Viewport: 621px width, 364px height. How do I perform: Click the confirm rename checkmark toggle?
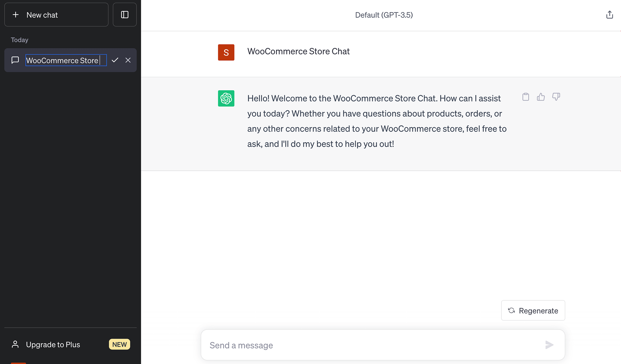[x=115, y=60]
